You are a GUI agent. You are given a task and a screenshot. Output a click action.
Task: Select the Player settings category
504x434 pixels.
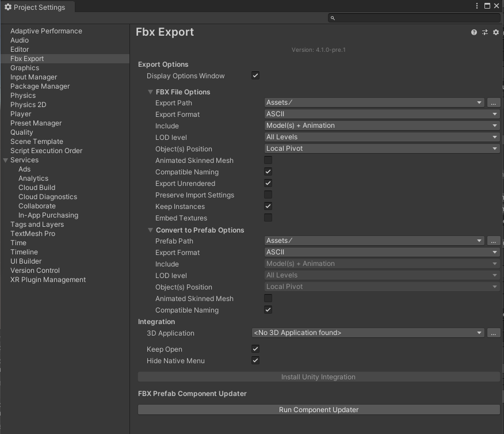point(21,113)
